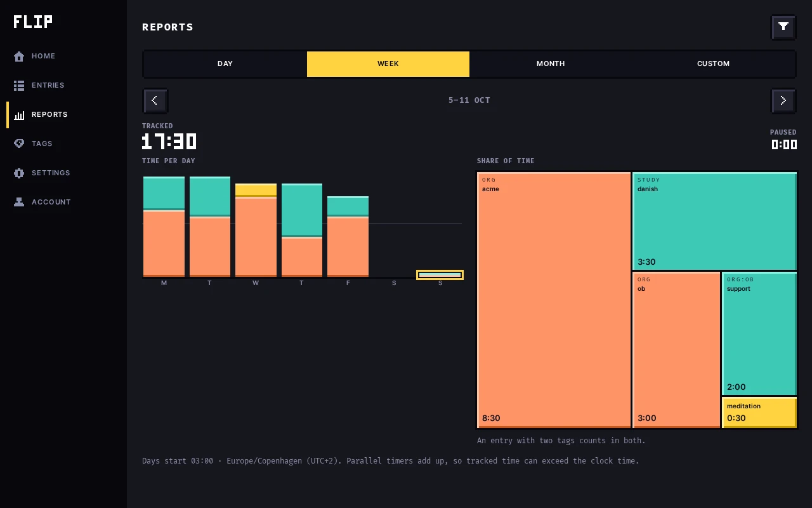Click Monday's bar in Time per day
This screenshot has height=508, width=812.
pyautogui.click(x=164, y=227)
